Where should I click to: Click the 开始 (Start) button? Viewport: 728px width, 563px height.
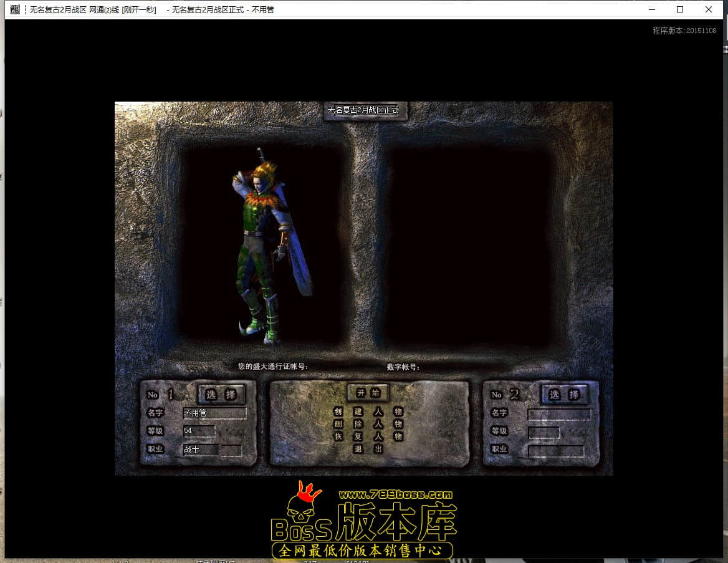tap(368, 393)
